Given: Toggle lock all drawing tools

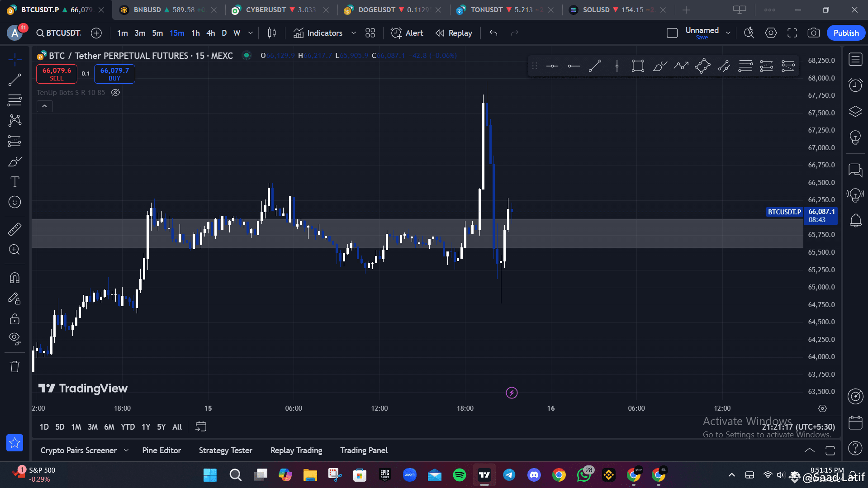Looking at the screenshot, I should 14,319.
